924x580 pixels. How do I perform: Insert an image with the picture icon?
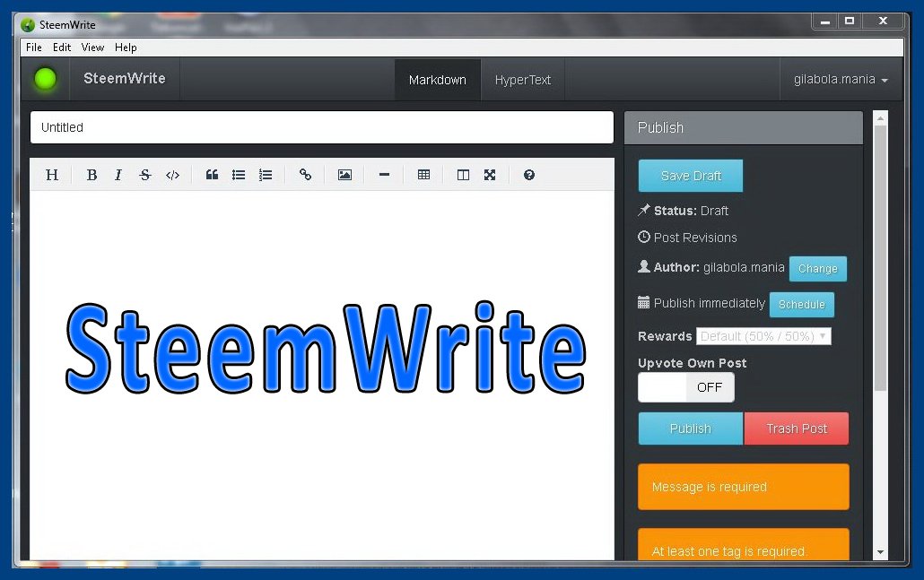(344, 175)
